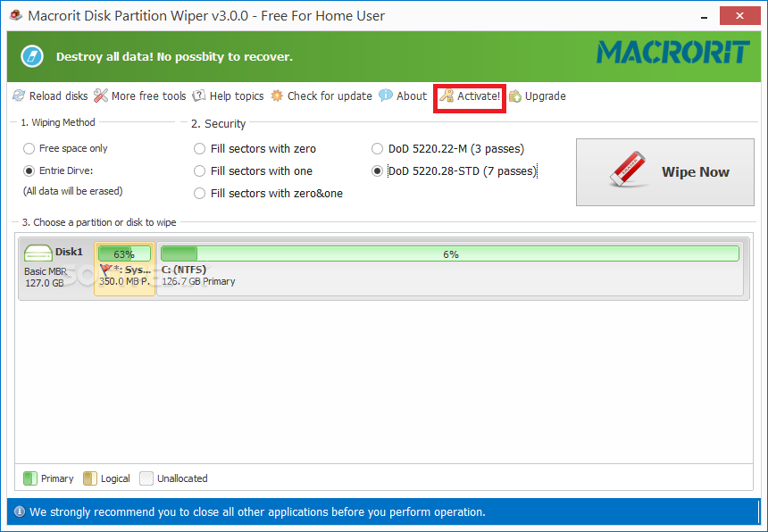The height and width of the screenshot is (532, 768).
Task: Select Entire Drive wiping option
Action: click(29, 171)
